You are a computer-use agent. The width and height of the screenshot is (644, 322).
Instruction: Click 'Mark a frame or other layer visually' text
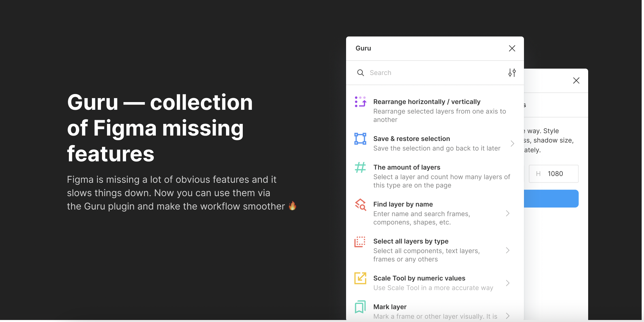click(x=435, y=316)
